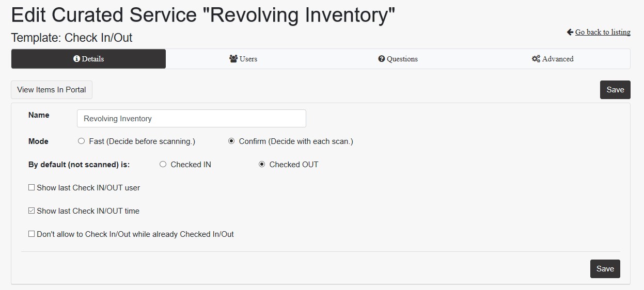Select Fast mode radio button
Screen dimensions: 644x290
tap(81, 141)
